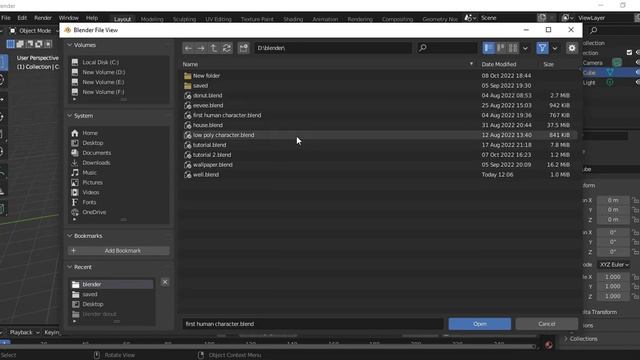The height and width of the screenshot is (360, 640).
Task: Open display settings dropdown arrow
Action: 525,48
